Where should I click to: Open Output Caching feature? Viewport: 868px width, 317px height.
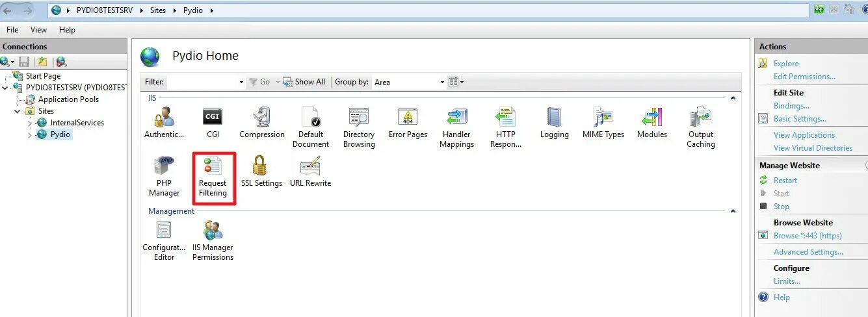[701, 128]
